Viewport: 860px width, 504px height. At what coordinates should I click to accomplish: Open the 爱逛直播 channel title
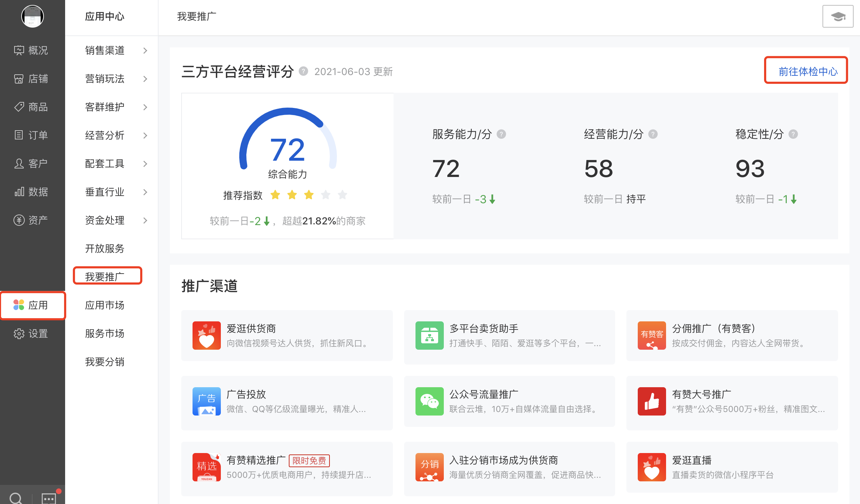point(692,460)
